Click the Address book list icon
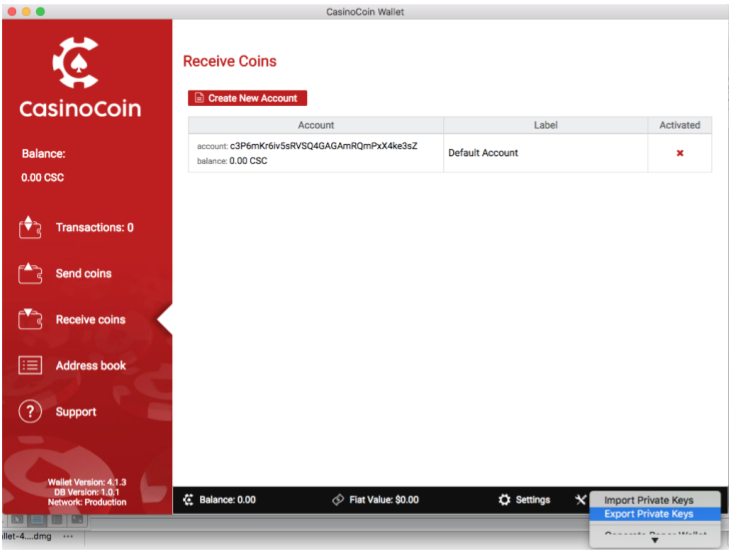The image size is (733, 553). [30, 365]
